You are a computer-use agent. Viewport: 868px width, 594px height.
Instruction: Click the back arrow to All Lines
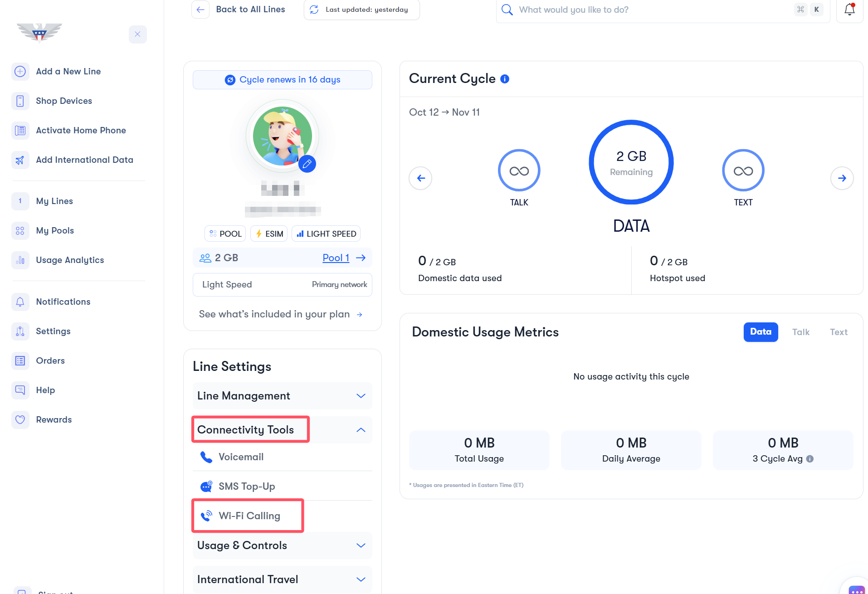pos(200,10)
